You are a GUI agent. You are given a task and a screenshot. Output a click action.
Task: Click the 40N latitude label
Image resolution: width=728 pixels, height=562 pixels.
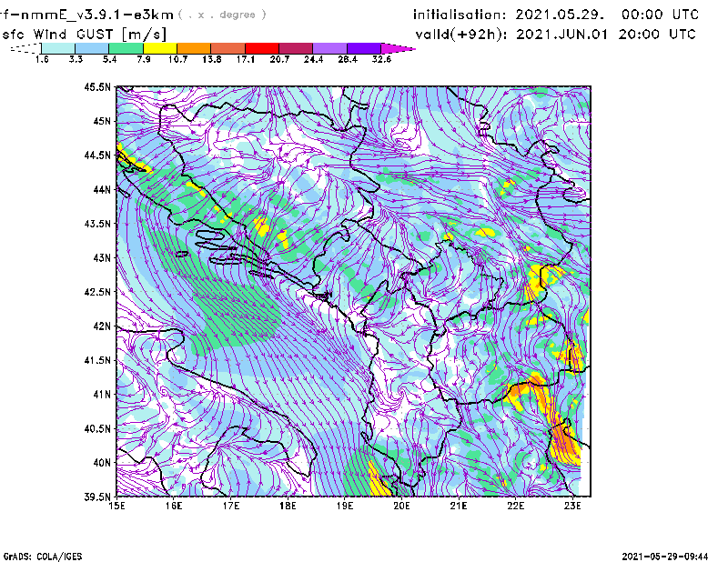[102, 463]
